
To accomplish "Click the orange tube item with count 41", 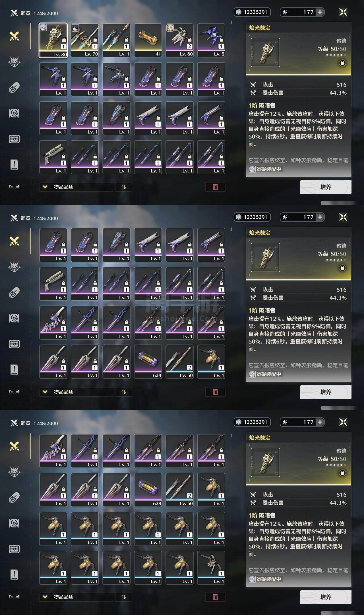I will pos(148,40).
